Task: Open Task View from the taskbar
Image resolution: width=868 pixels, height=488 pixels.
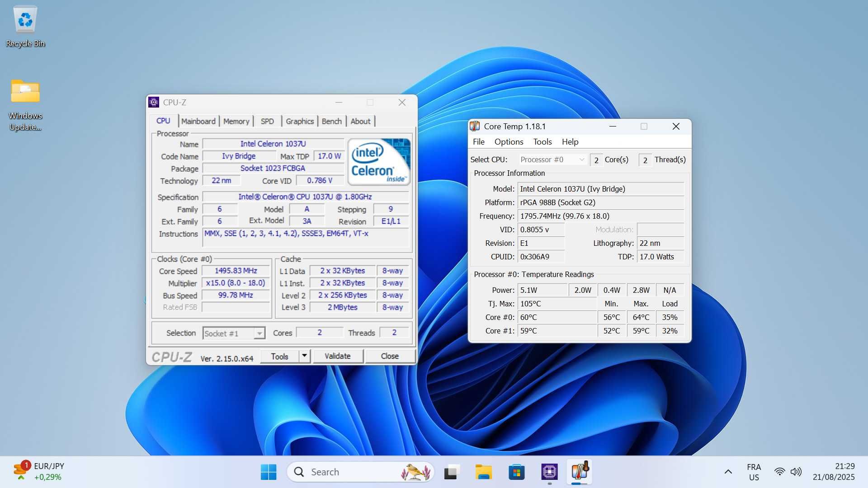Action: (x=451, y=472)
